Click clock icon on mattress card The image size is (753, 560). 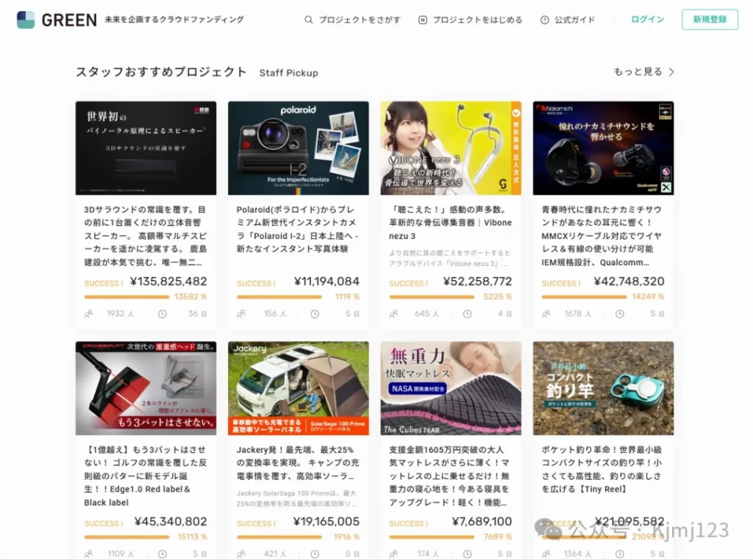tap(467, 554)
